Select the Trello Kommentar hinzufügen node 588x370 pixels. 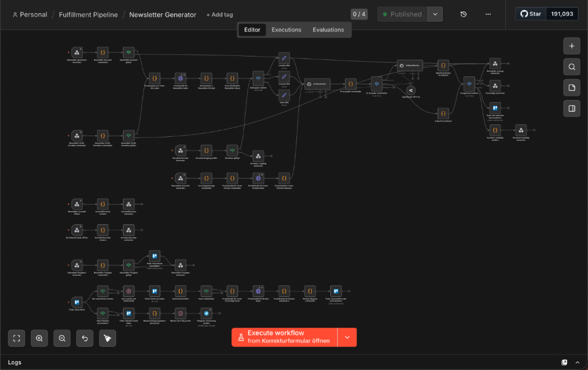[x=154, y=256]
